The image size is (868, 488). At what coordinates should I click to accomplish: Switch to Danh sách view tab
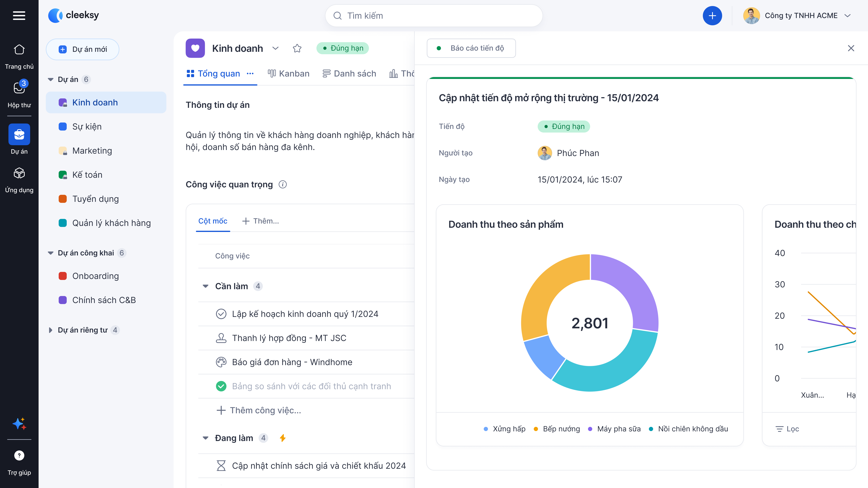pos(349,74)
